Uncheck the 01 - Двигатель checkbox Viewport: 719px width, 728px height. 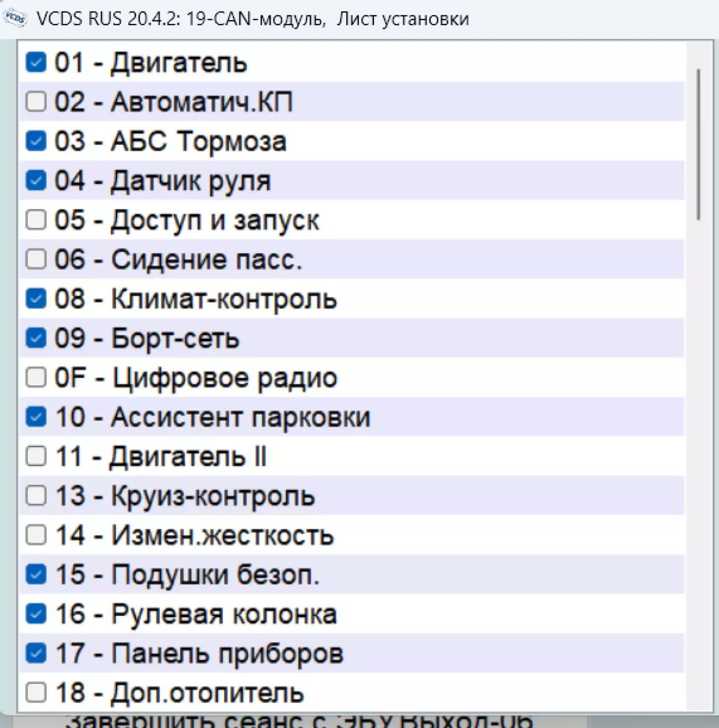coord(36,62)
